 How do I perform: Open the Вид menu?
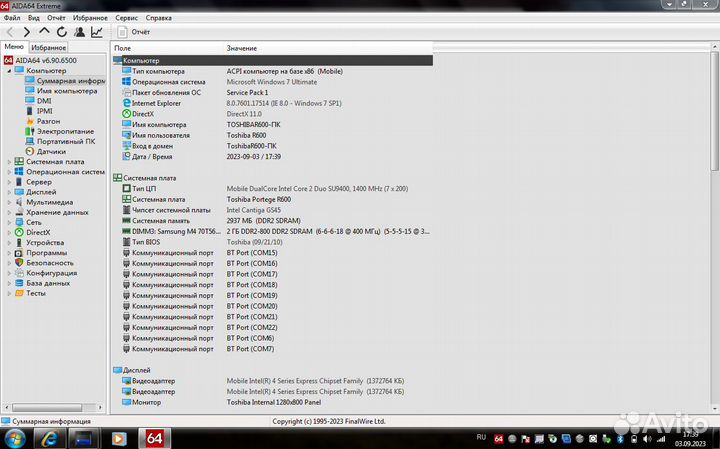(34, 18)
